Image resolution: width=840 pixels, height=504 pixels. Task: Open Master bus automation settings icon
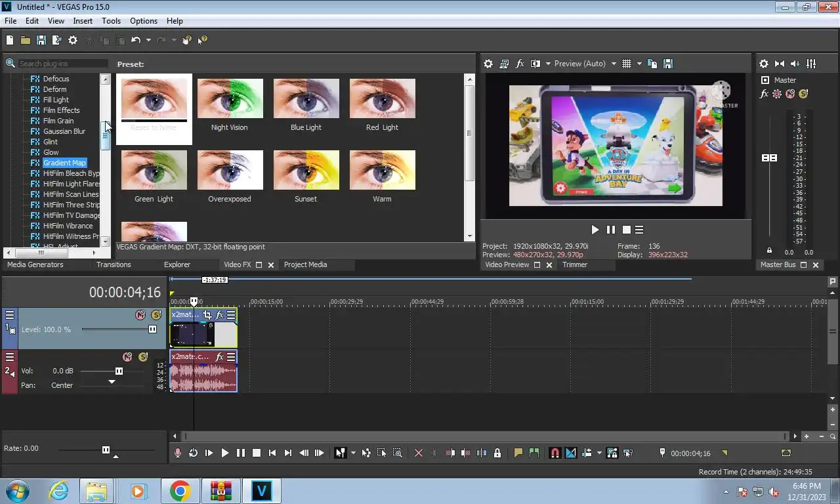click(x=777, y=94)
